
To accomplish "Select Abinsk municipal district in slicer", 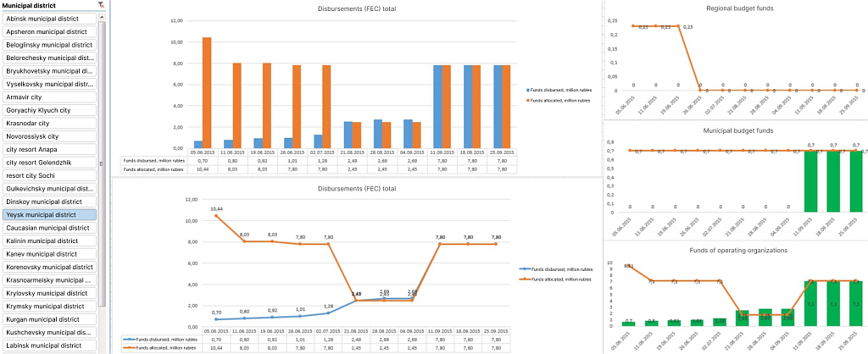I will [x=49, y=18].
